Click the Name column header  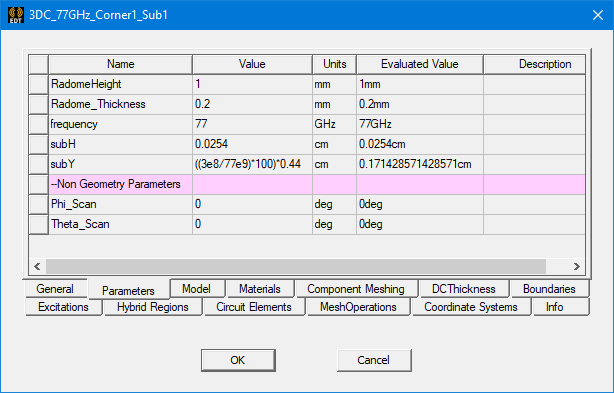pos(121,64)
